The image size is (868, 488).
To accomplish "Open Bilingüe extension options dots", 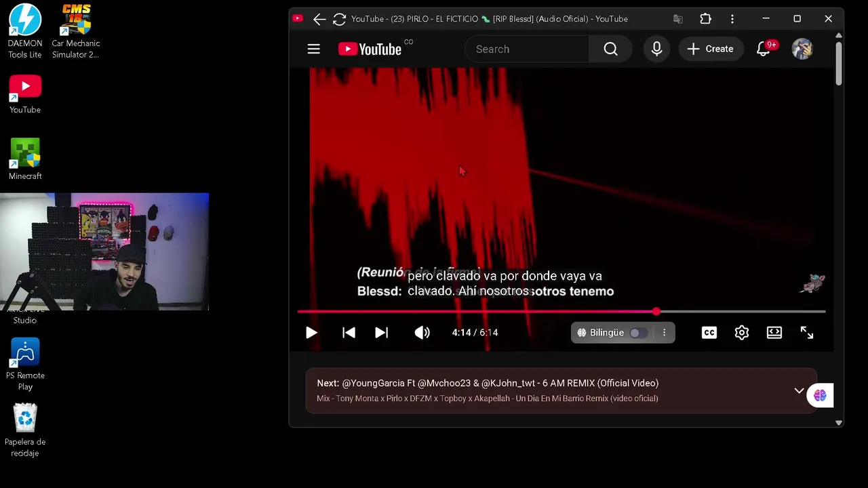I will [x=664, y=333].
